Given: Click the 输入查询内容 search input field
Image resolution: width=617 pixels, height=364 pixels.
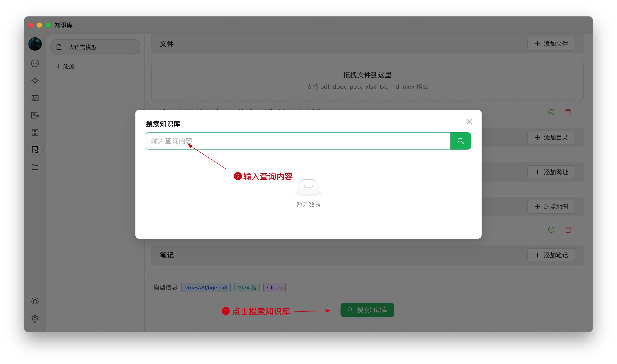Looking at the screenshot, I should click(298, 141).
